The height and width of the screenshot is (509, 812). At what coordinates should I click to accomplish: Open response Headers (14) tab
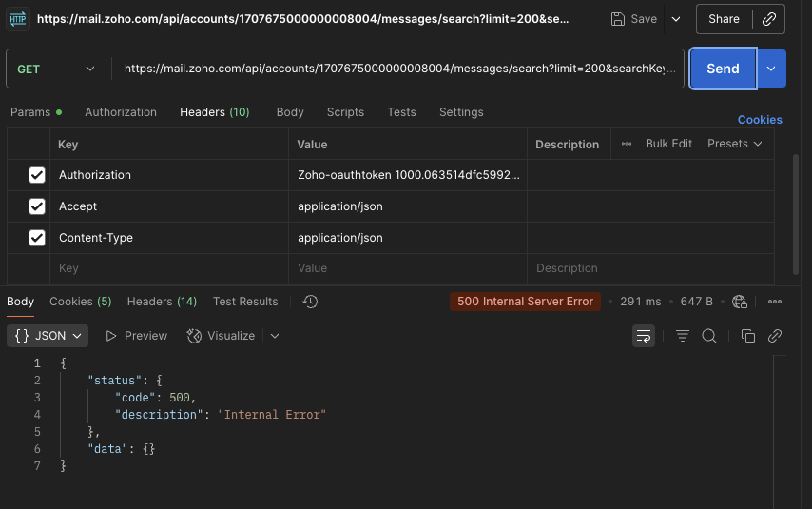[162, 302]
